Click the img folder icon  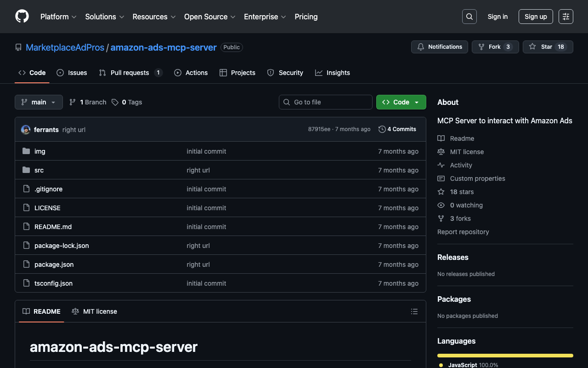(26, 151)
